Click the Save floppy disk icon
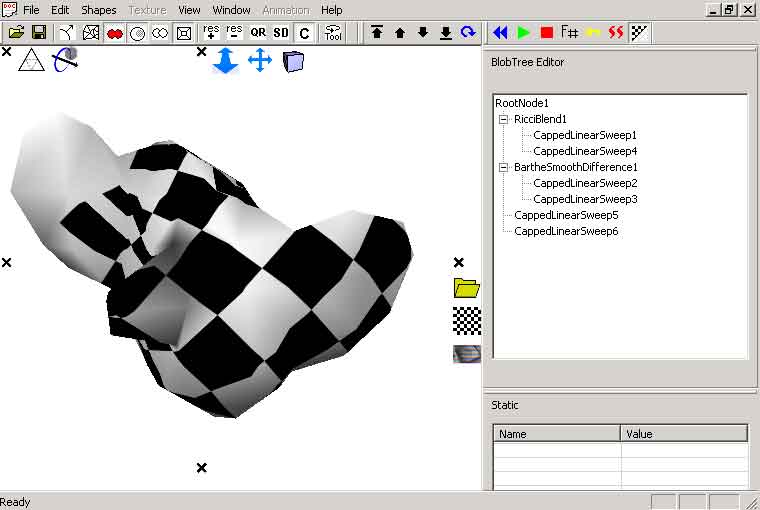This screenshot has height=510, width=760. [39, 33]
